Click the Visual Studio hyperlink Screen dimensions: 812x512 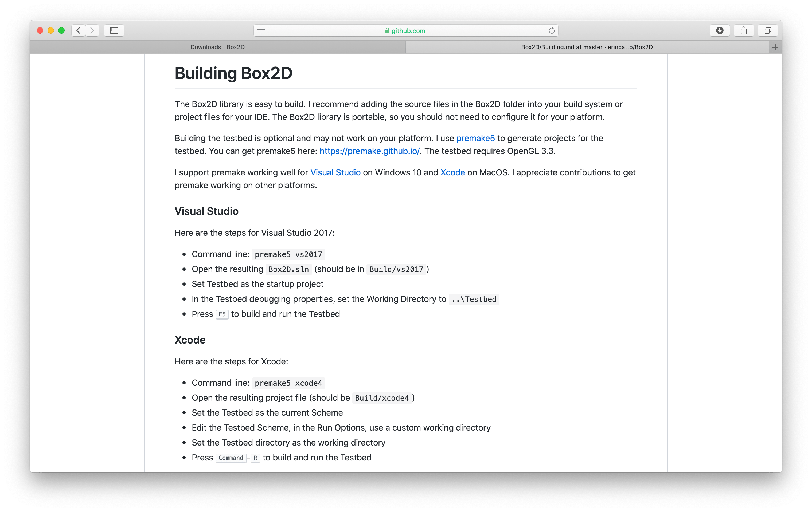click(x=335, y=172)
